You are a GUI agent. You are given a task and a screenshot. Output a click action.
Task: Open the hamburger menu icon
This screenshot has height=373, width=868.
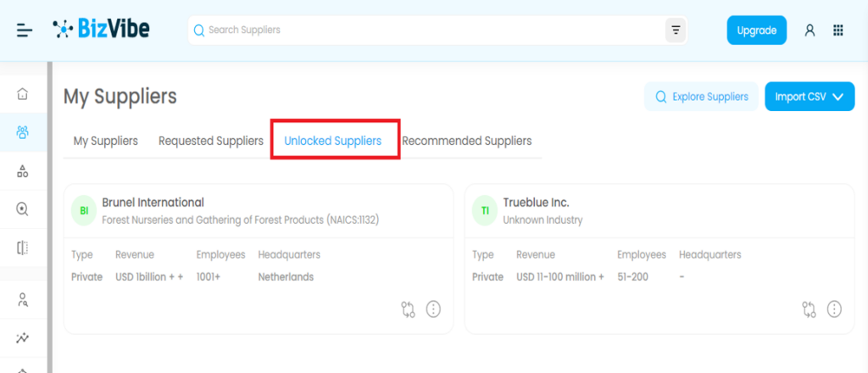click(x=25, y=31)
